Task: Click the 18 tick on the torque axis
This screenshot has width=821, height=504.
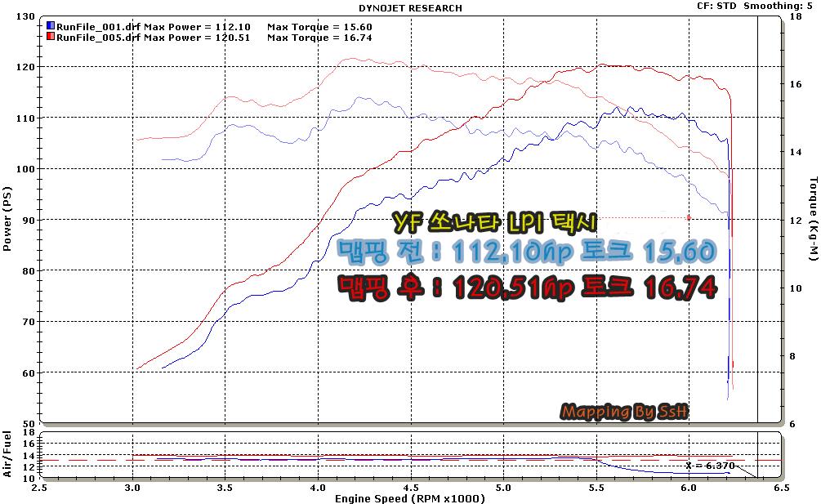Action: click(x=796, y=16)
